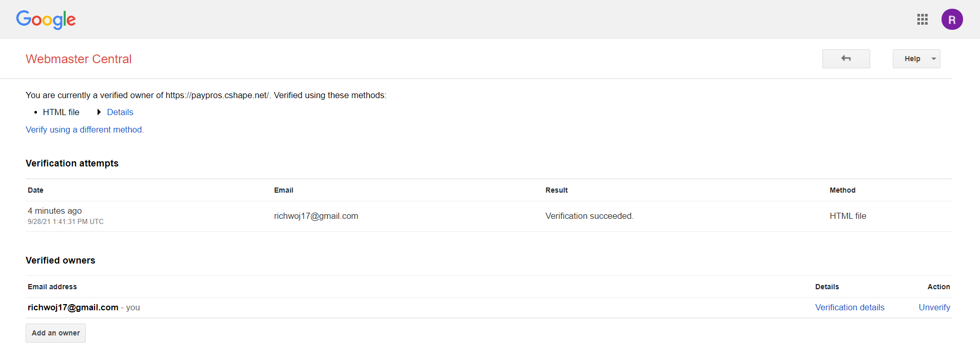Open the Details link for HTML file
This screenshot has width=980, height=356.
tap(120, 112)
